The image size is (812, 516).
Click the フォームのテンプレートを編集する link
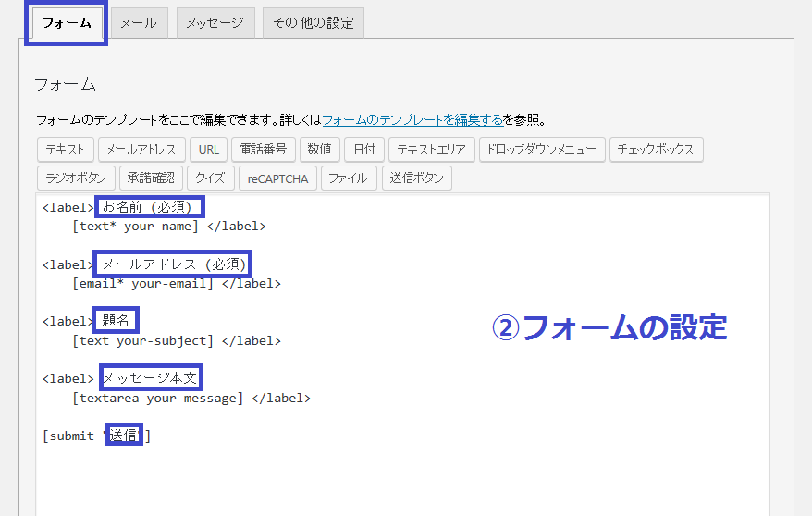[412, 119]
